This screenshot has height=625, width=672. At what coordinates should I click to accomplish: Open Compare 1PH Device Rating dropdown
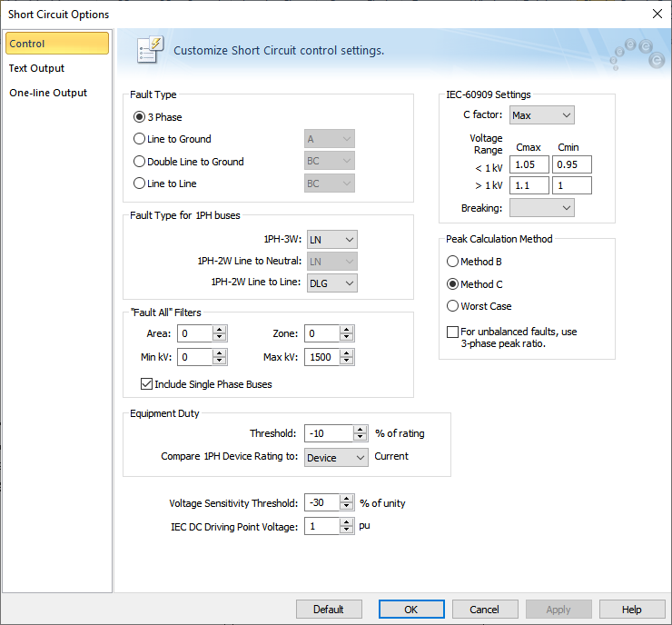pos(336,457)
